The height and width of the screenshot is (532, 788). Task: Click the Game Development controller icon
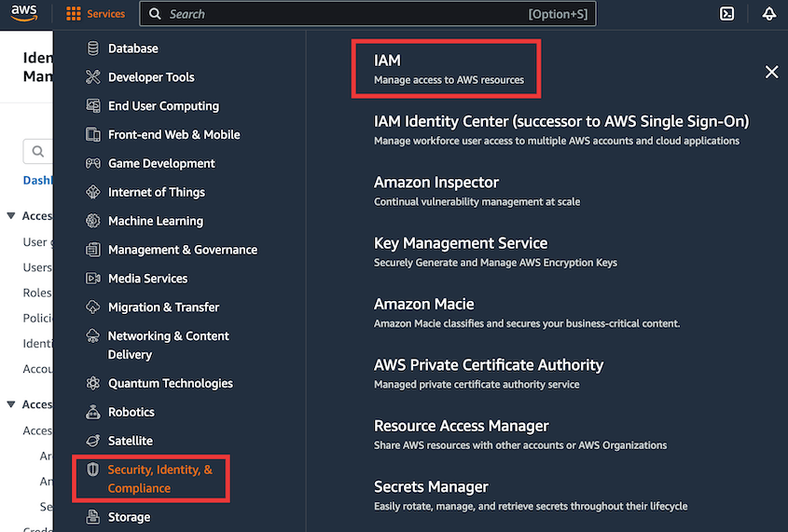click(x=93, y=163)
